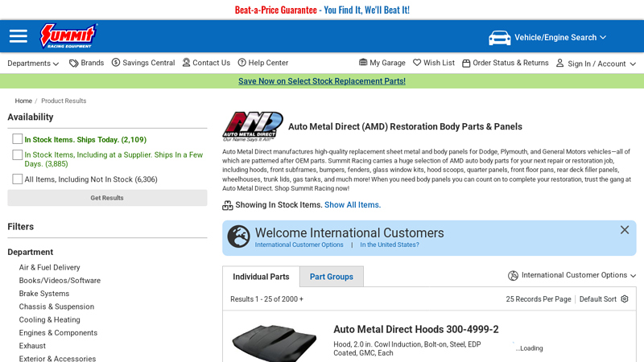Viewport: 644px width, 362px height.
Task: Click the Brands tag icon
Action: pos(73,64)
